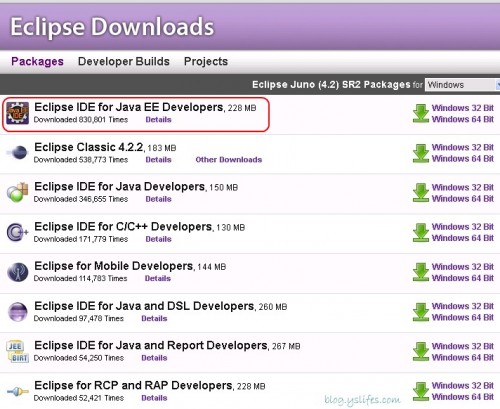Download DSL Developers Windows 32 Bit

[x=463, y=306]
